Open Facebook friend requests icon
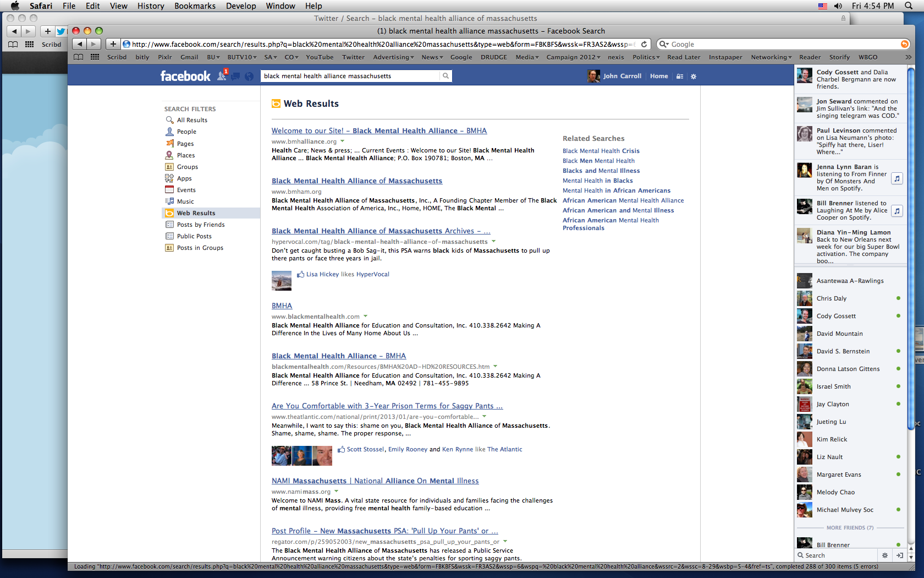The image size is (924, 578). click(222, 76)
